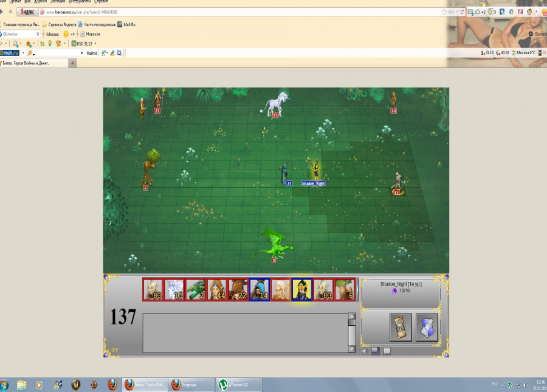Screen dimensions: 547x392
Task: Open the Новости toolbar button
Action: pyautogui.click(x=91, y=34)
